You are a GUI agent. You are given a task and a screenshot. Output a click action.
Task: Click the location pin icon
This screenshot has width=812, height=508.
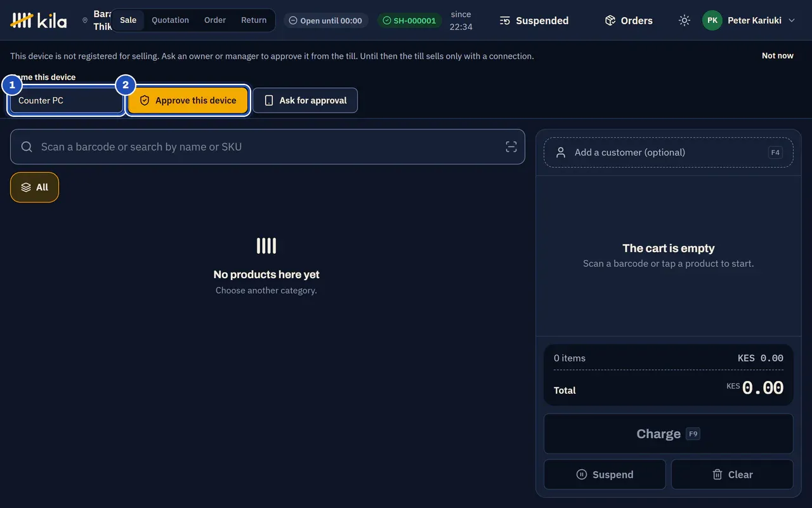[x=85, y=20]
